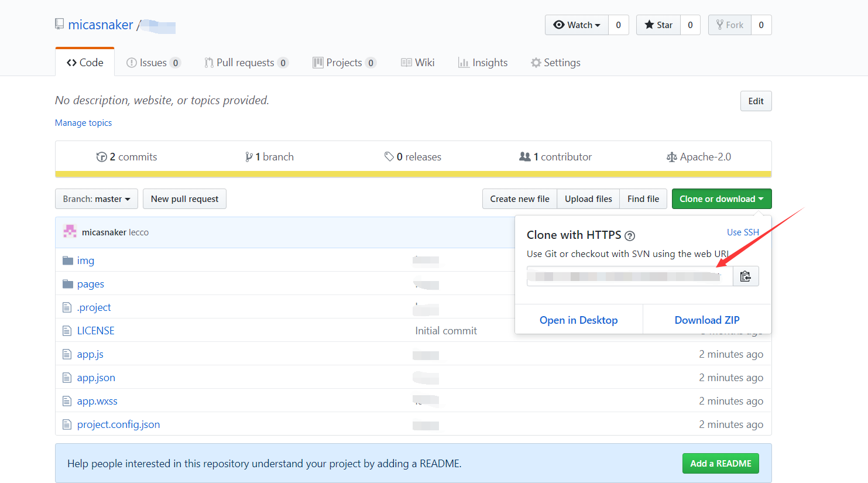Image resolution: width=868 pixels, height=483 pixels.
Task: Click the micasnaker avatar in commit row
Action: tap(70, 232)
